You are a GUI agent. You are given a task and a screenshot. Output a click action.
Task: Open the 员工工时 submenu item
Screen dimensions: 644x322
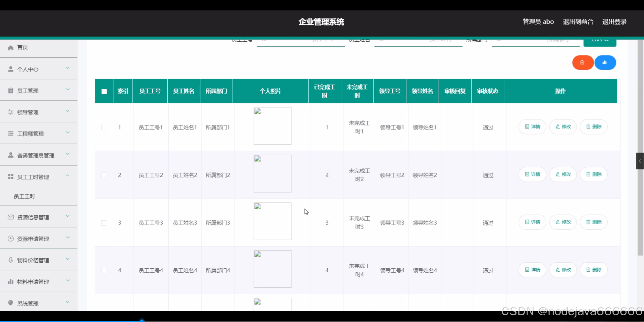pyautogui.click(x=24, y=196)
